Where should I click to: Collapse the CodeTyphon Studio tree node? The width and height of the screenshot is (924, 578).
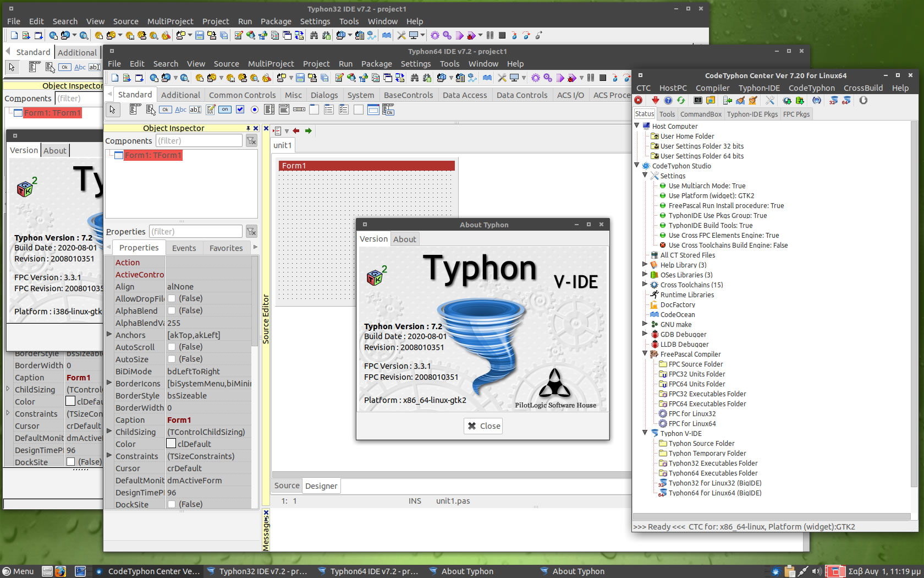pyautogui.click(x=637, y=165)
